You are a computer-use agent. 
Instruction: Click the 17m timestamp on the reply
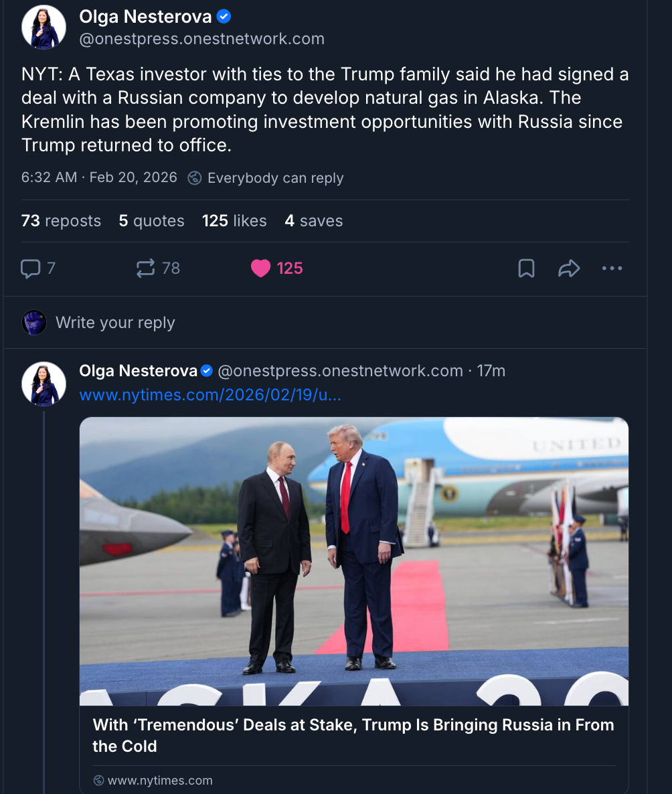(x=491, y=370)
